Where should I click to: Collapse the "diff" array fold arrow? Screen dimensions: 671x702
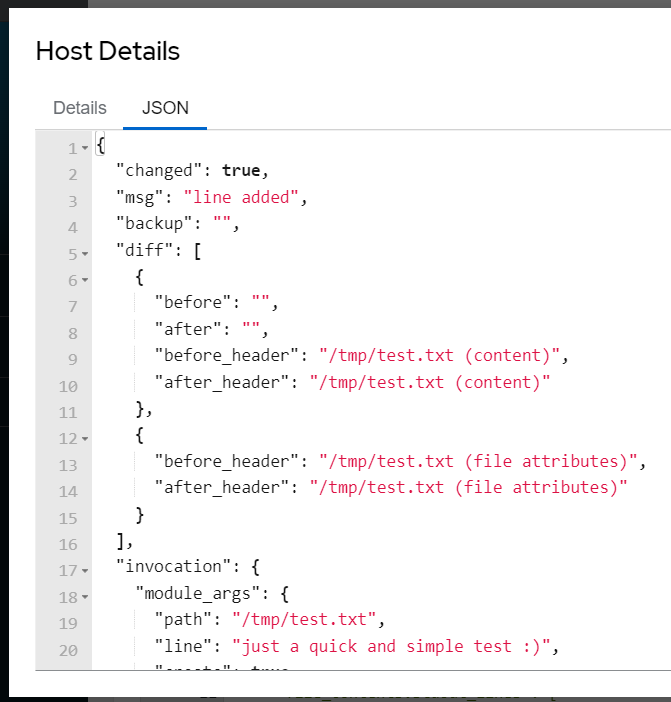point(85,254)
